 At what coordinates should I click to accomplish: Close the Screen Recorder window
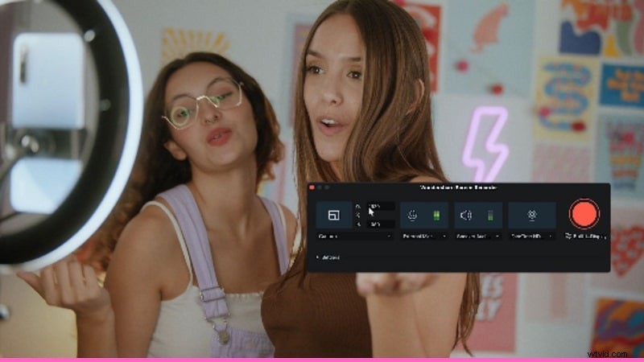(x=312, y=187)
